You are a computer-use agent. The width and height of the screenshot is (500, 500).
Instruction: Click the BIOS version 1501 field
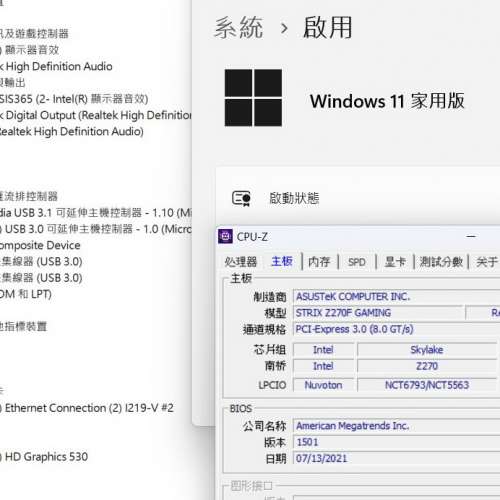[x=397, y=442]
